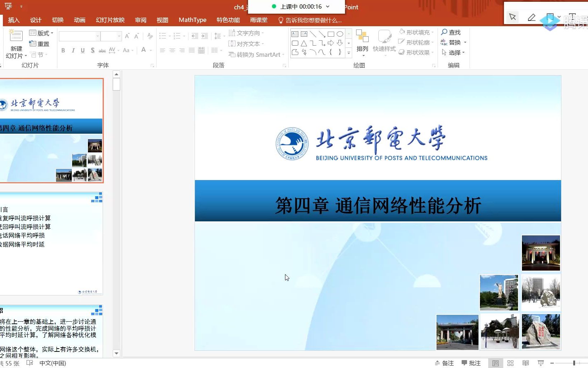
Task: Open the Slide Show (幻灯片放映) tab
Action: [110, 20]
